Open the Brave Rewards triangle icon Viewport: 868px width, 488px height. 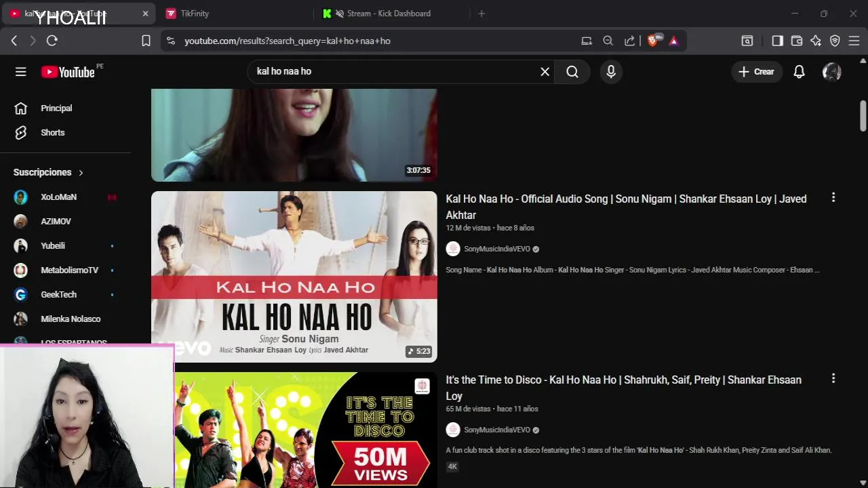pos(673,41)
